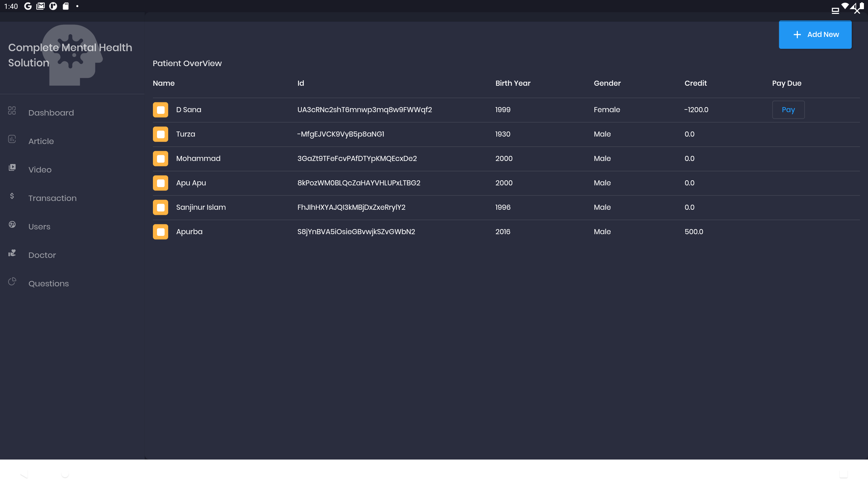Image resolution: width=868 pixels, height=488 pixels.
Task: Click the Article chart icon
Action: [12, 139]
